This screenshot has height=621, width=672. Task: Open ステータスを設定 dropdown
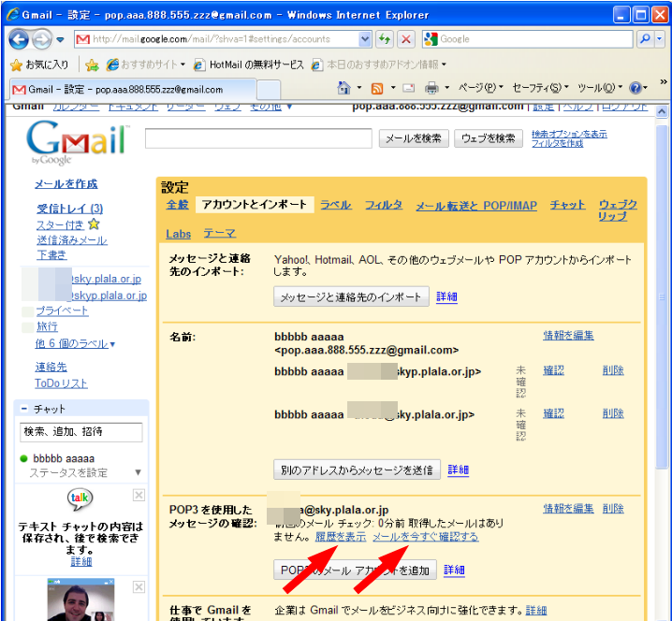pos(85,473)
